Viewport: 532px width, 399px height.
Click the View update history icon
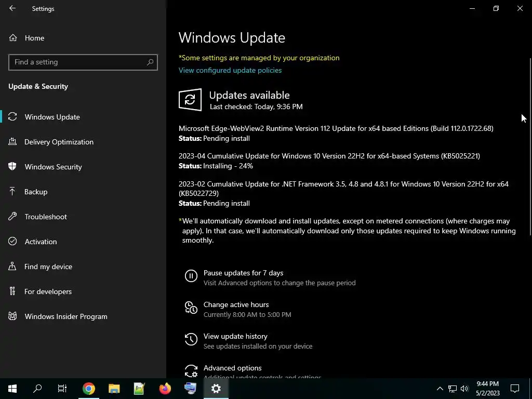click(x=191, y=339)
